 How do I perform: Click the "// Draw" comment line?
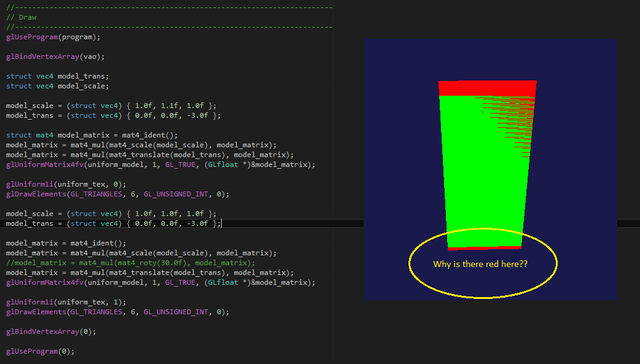tap(21, 17)
